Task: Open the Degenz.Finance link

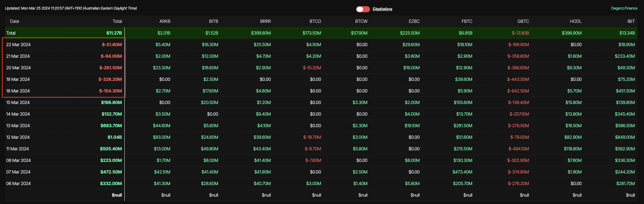Action: pos(624,8)
